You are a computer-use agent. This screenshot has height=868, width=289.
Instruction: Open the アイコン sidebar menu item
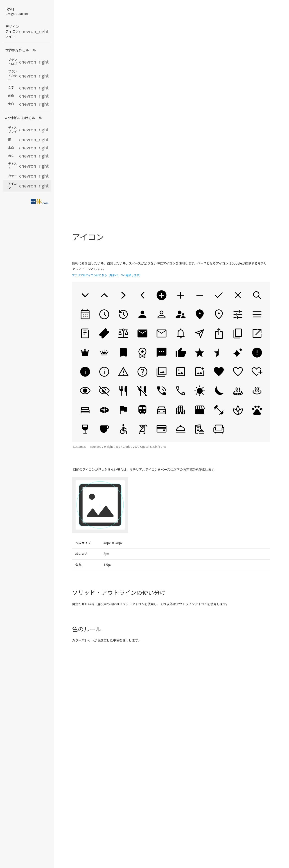pos(27,186)
